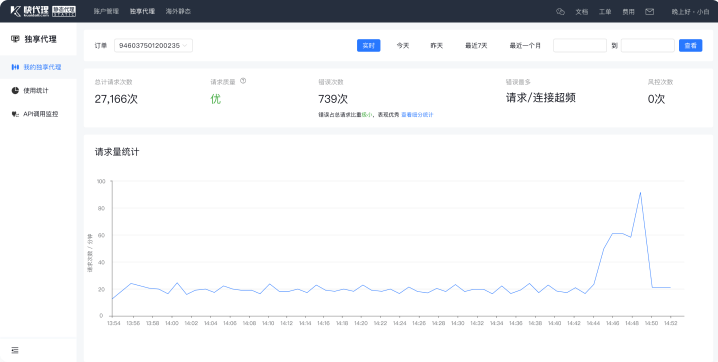Image resolution: width=718 pixels, height=362 pixels.
Task: Click the 独享代理 sidebar header icon
Action: coord(15,39)
